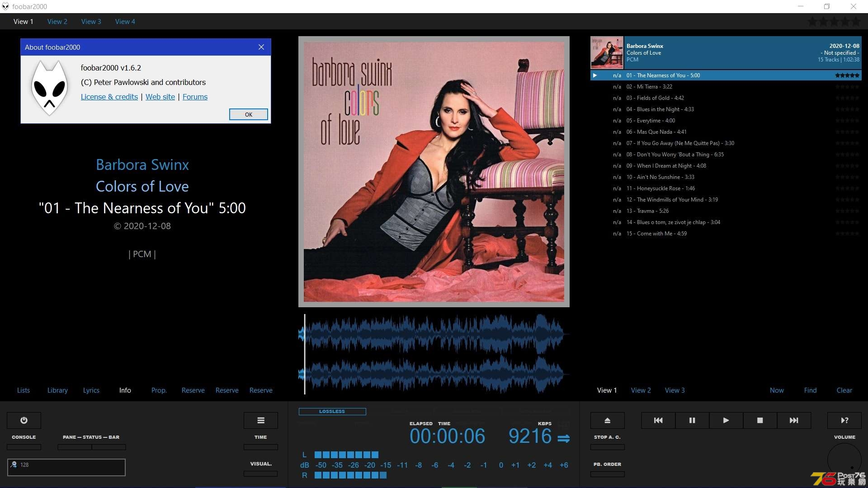Open the Library panel tab
This screenshot has width=868, height=488.
pos(57,390)
